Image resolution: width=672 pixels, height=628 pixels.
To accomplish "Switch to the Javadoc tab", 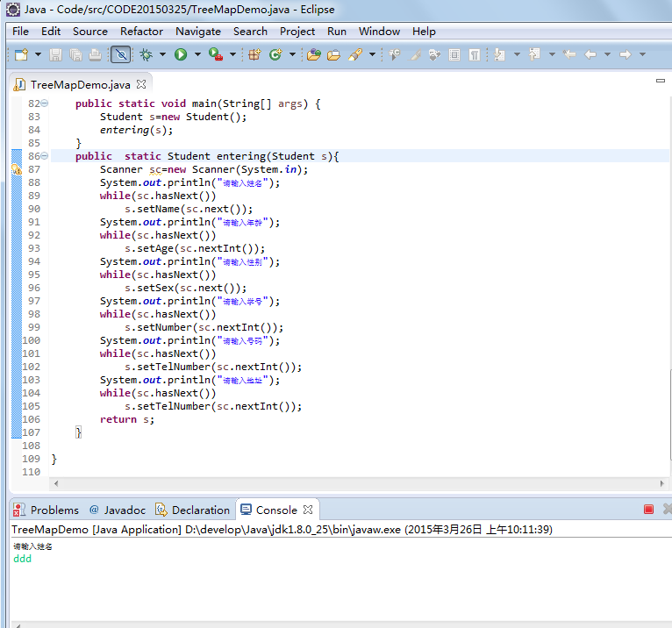I will click(117, 510).
